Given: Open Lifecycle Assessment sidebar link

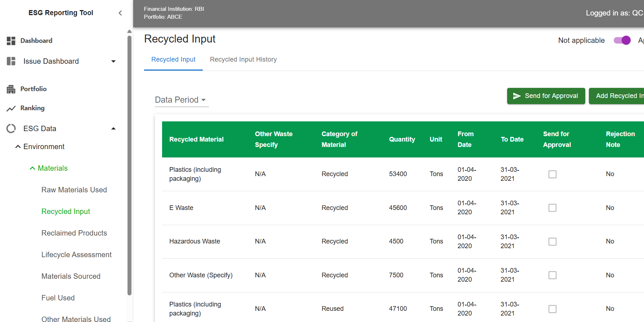Looking at the screenshot, I should point(76,255).
